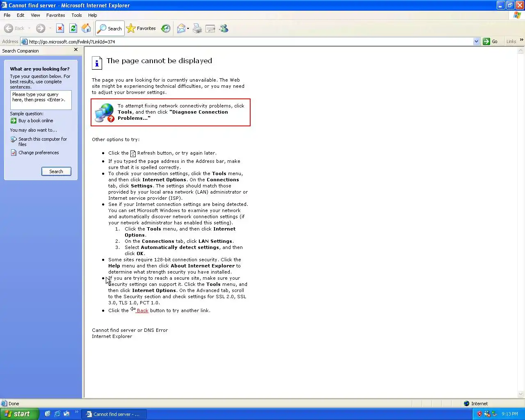
Task: Click the 'Change preferences' link
Action: (39, 153)
